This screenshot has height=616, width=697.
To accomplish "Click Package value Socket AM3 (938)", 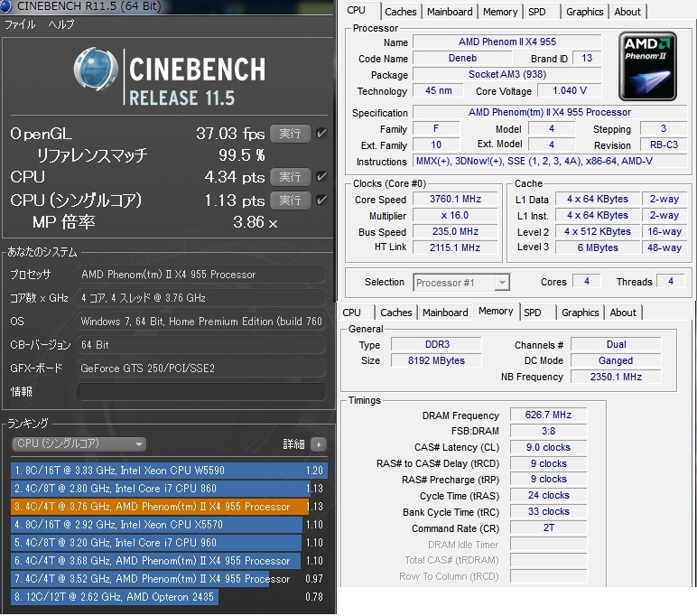I will [507, 74].
